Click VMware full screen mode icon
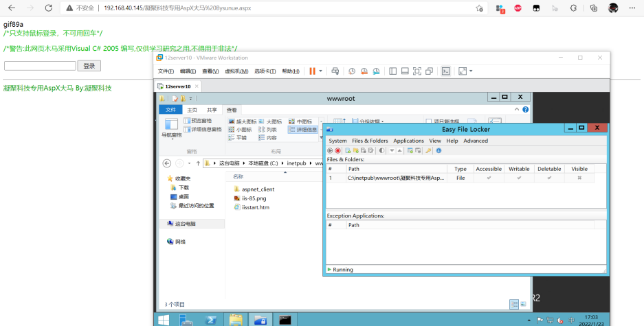Image resolution: width=644 pixels, height=326 pixels. coord(417,71)
